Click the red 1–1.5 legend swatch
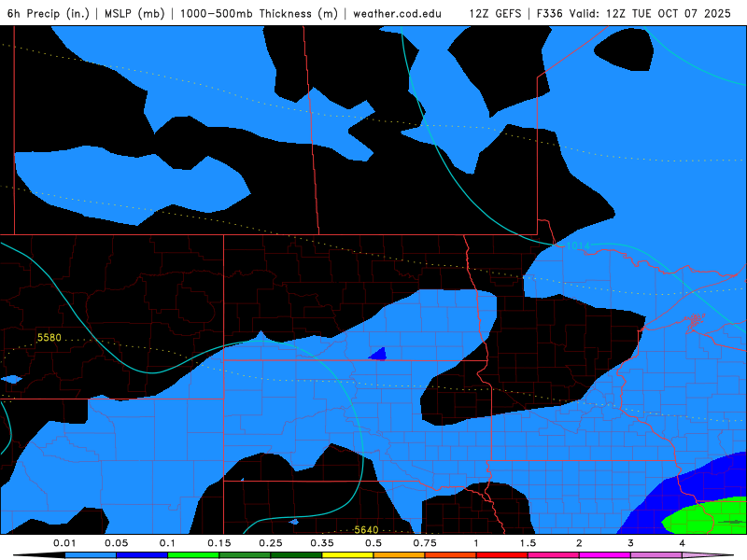 point(502,555)
